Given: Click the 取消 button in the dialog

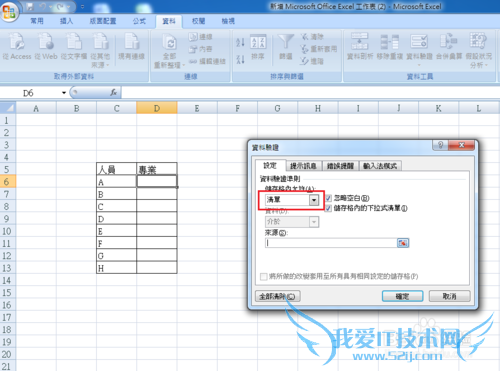Looking at the screenshot, I should point(449,296).
